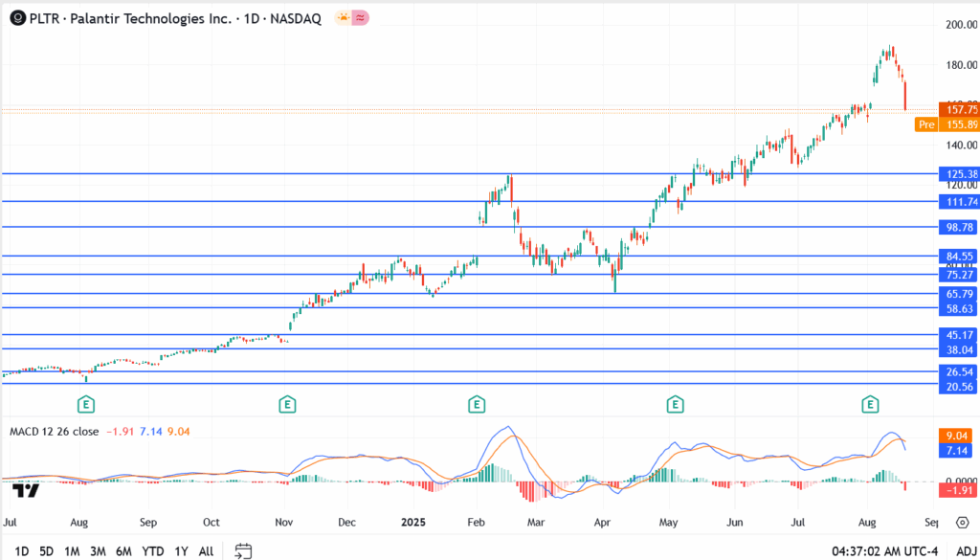Choose the 5D time range

pos(46,550)
